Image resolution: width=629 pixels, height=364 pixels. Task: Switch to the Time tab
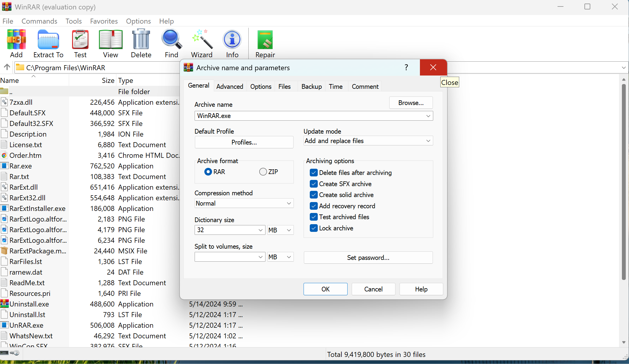[x=336, y=86]
